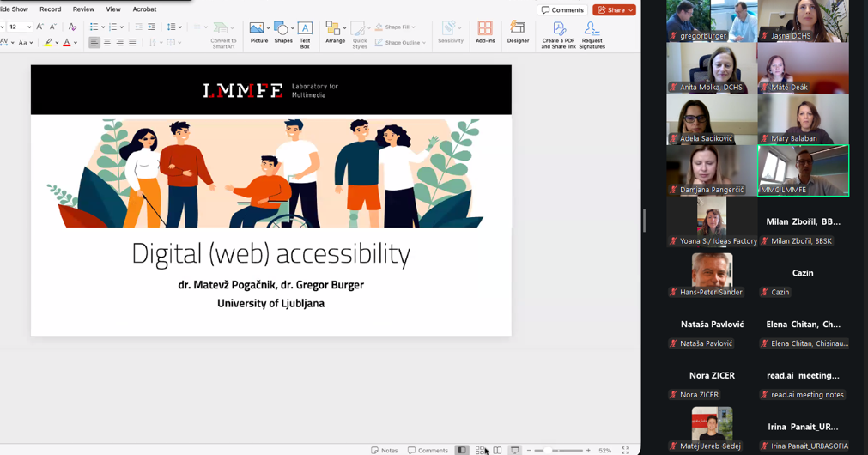Align text right
Viewport: 868px width, 455px height.
(x=119, y=42)
